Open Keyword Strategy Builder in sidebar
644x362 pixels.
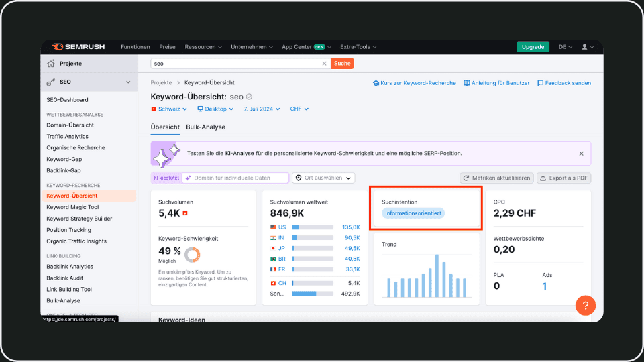pos(79,219)
